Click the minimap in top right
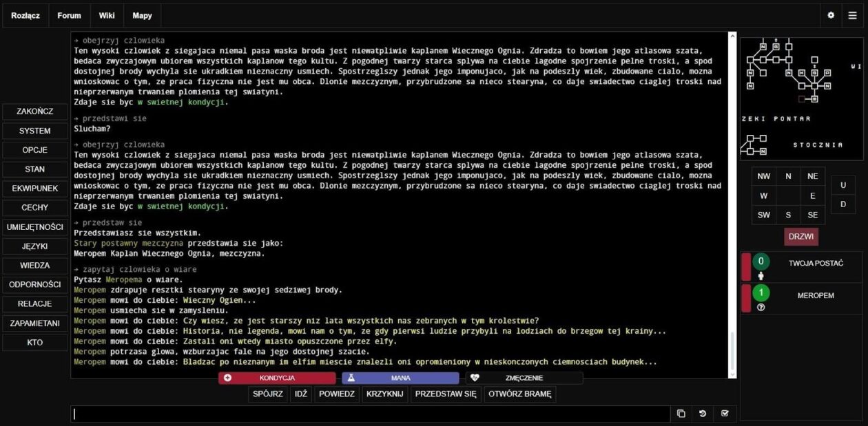Image resolution: width=868 pixels, height=426 pixels. 801,96
